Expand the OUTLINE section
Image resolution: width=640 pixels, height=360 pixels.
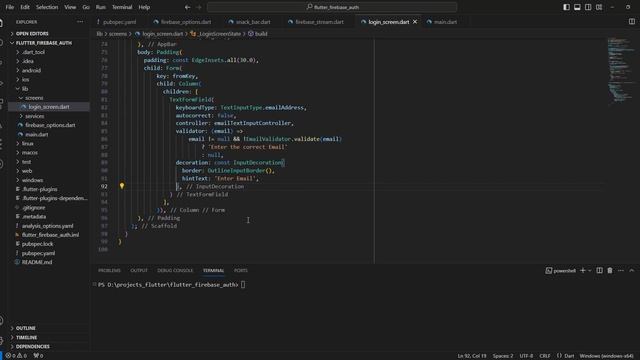coord(25,328)
